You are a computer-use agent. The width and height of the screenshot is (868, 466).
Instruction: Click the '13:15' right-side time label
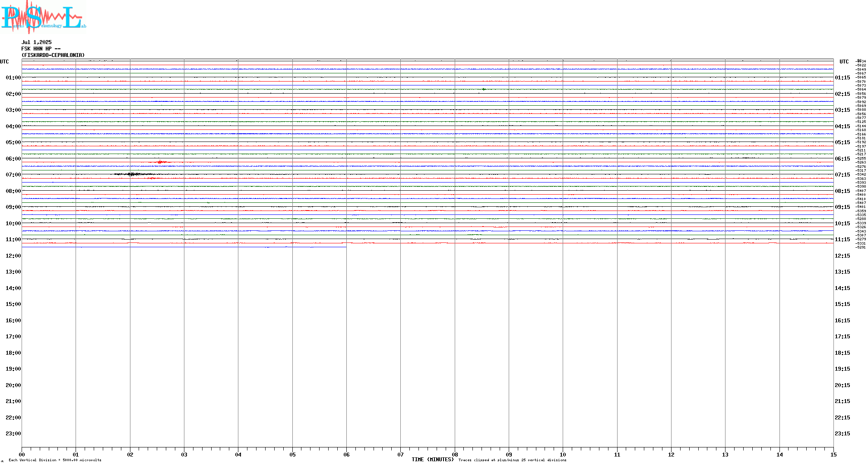(x=843, y=272)
